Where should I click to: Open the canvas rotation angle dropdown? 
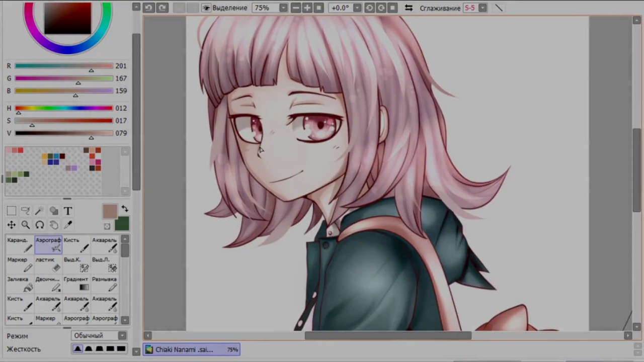pos(357,8)
